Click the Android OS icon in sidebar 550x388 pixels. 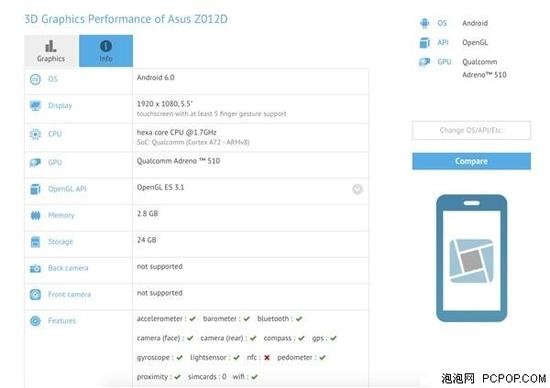pos(424,23)
